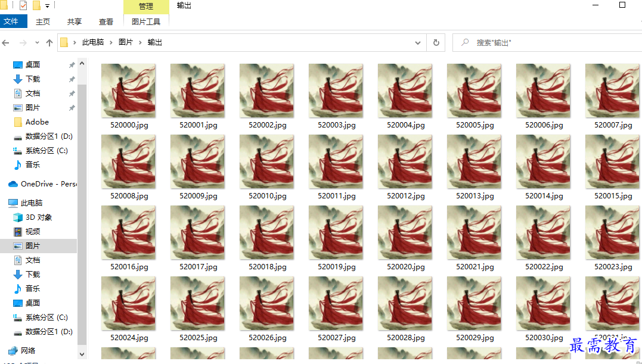
Task: Expand the chevron after 此电脑 in path
Action: [x=110, y=42]
